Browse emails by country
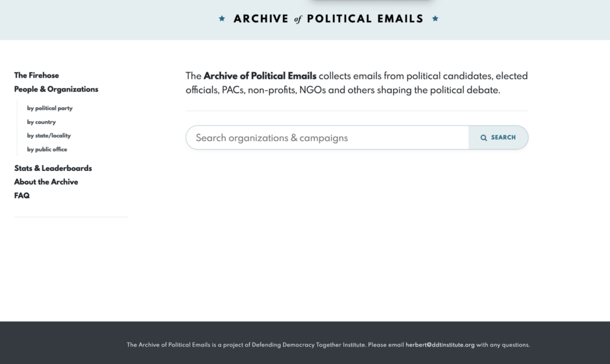The image size is (610, 364). pos(41,122)
